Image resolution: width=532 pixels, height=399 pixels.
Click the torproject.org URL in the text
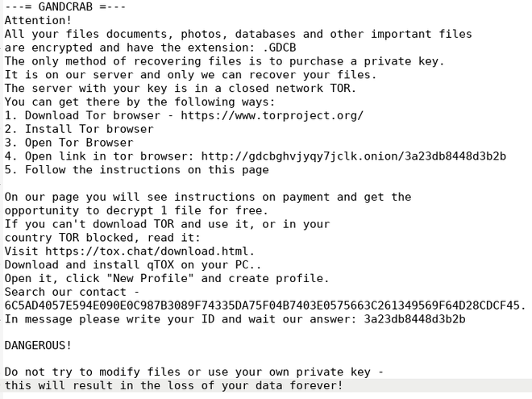[x=272, y=116]
